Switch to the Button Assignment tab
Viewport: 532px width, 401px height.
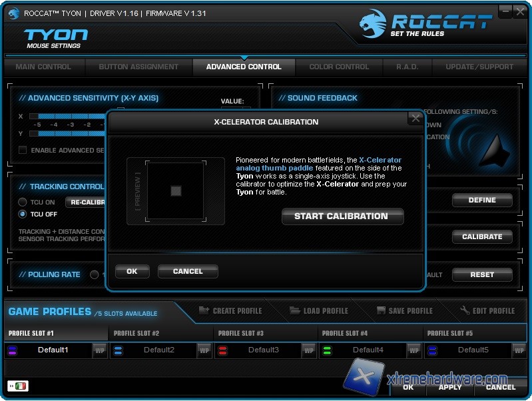click(138, 67)
